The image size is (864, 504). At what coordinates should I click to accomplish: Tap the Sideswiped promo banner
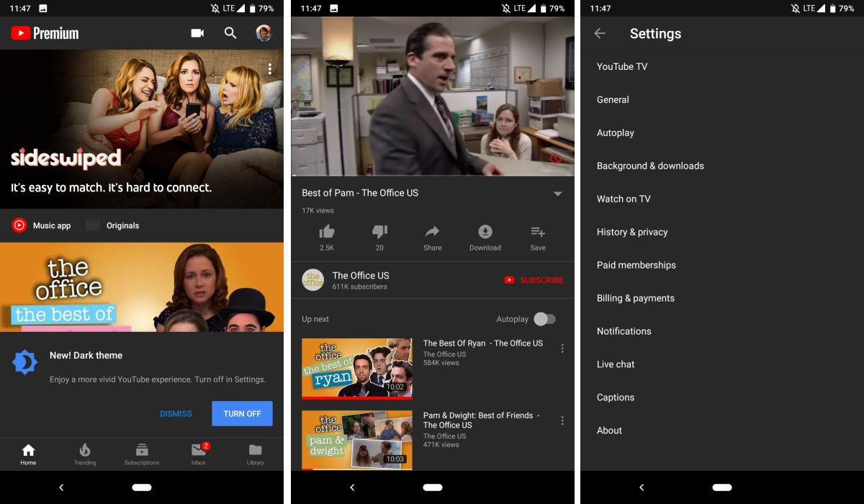pyautogui.click(x=142, y=130)
